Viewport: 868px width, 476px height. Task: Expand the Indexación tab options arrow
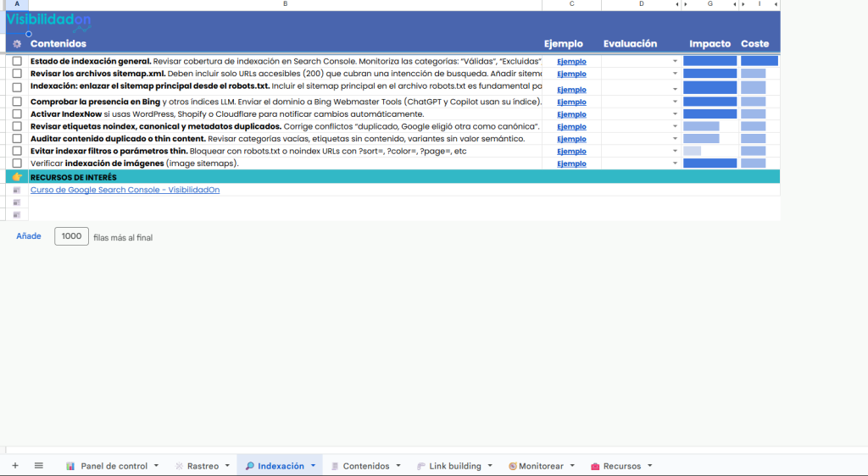[x=313, y=466]
